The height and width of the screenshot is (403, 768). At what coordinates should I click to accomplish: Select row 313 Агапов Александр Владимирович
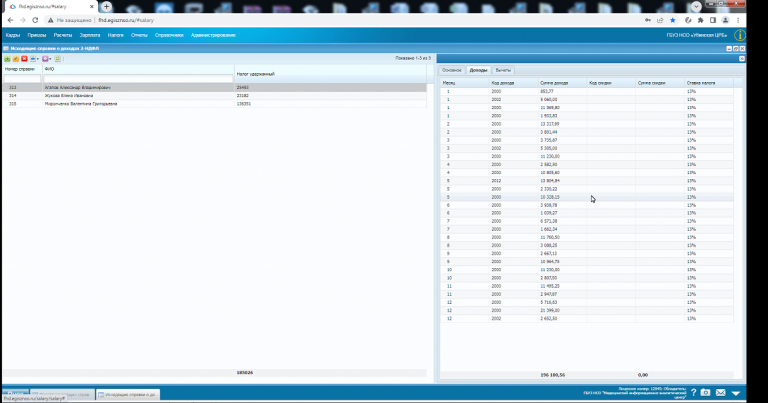(214, 88)
